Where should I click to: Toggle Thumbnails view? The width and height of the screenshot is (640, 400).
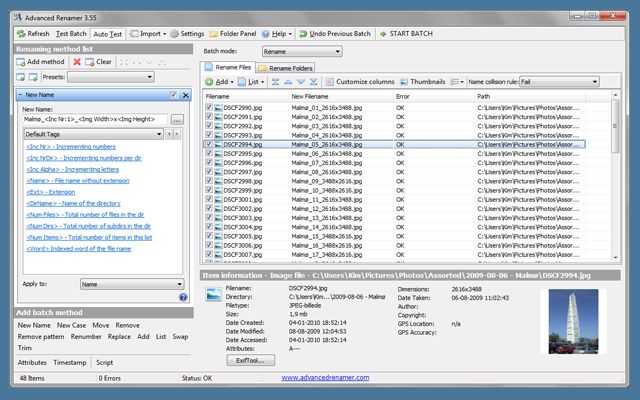[422, 82]
